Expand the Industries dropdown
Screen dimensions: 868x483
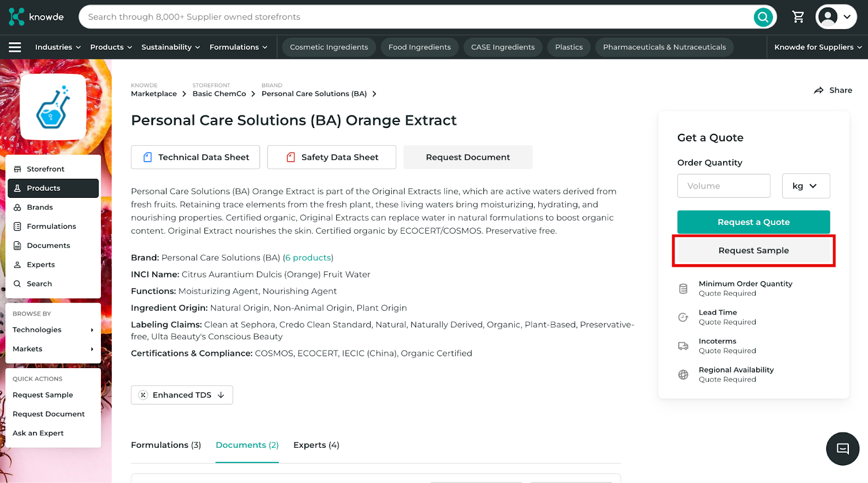coord(58,47)
